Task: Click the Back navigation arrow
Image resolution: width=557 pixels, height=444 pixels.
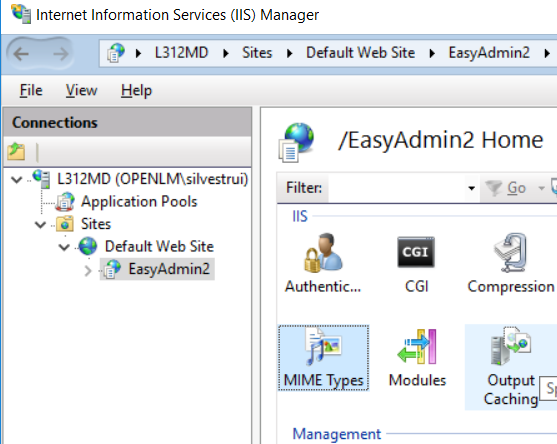Action: [21, 54]
